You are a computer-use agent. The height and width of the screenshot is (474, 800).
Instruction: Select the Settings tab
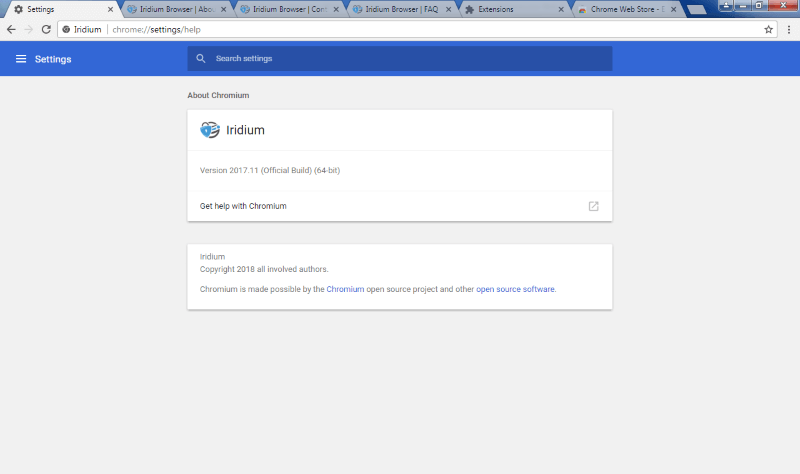coord(61,9)
